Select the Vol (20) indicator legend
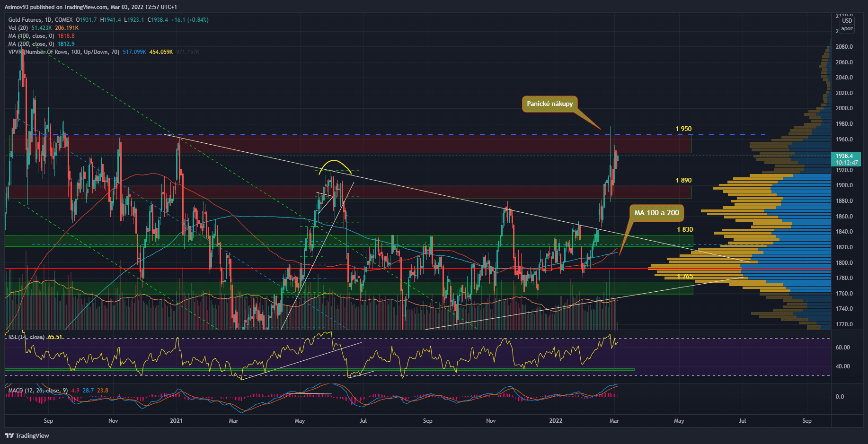This screenshot has width=868, height=444. [x=18, y=28]
